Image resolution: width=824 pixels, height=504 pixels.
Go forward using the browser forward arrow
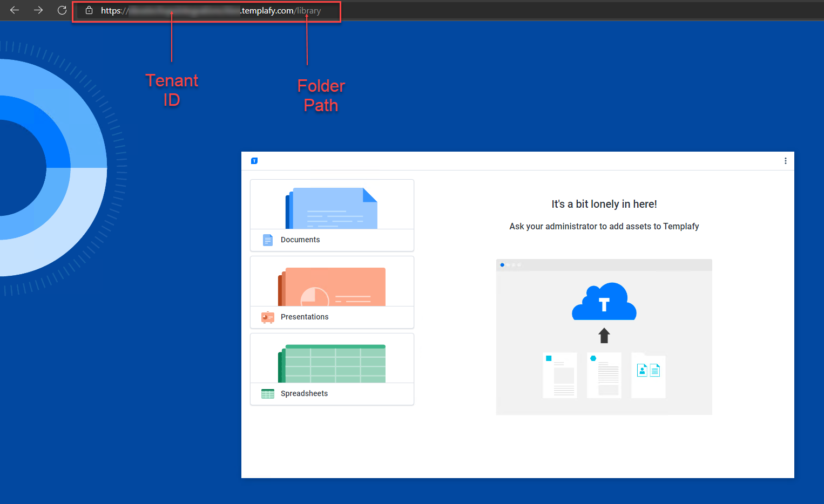pos(38,10)
